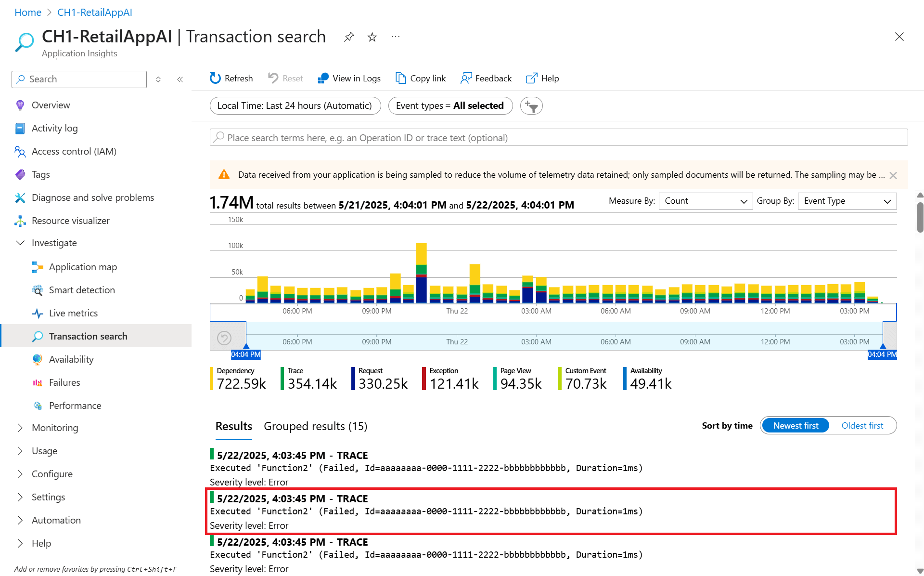Pin this blade using pin icon
The height and width of the screenshot is (576, 924).
click(x=349, y=37)
